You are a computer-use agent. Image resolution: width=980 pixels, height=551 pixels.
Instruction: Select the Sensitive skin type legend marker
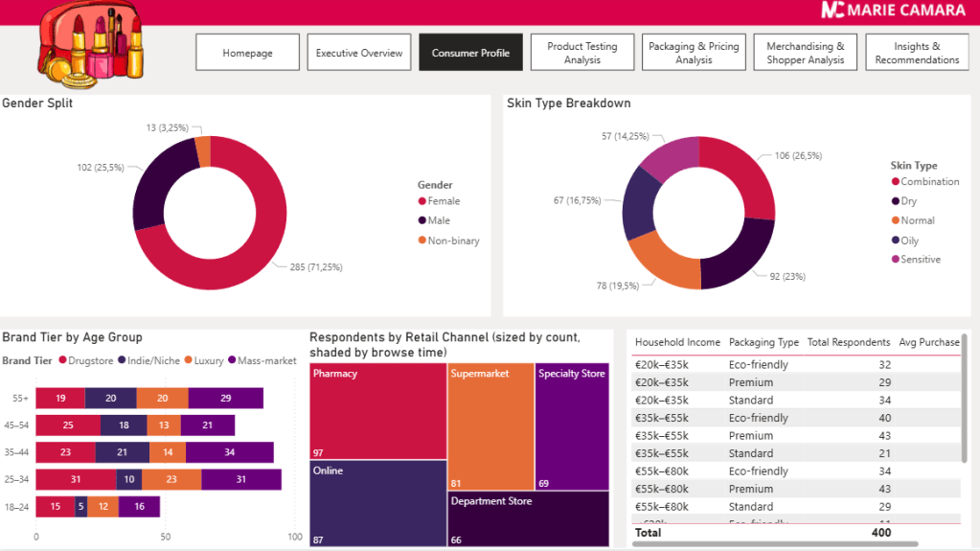(896, 260)
